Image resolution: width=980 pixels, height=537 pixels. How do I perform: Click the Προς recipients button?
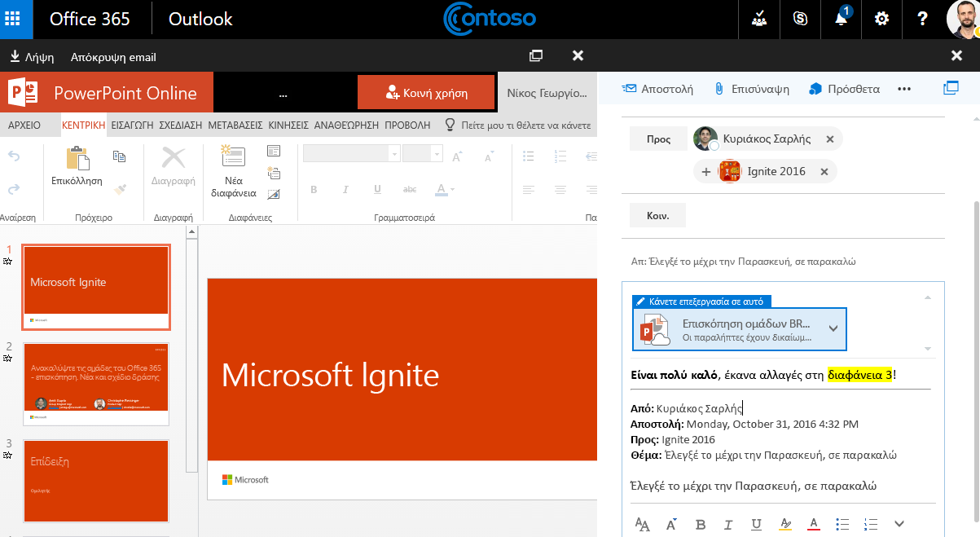658,139
